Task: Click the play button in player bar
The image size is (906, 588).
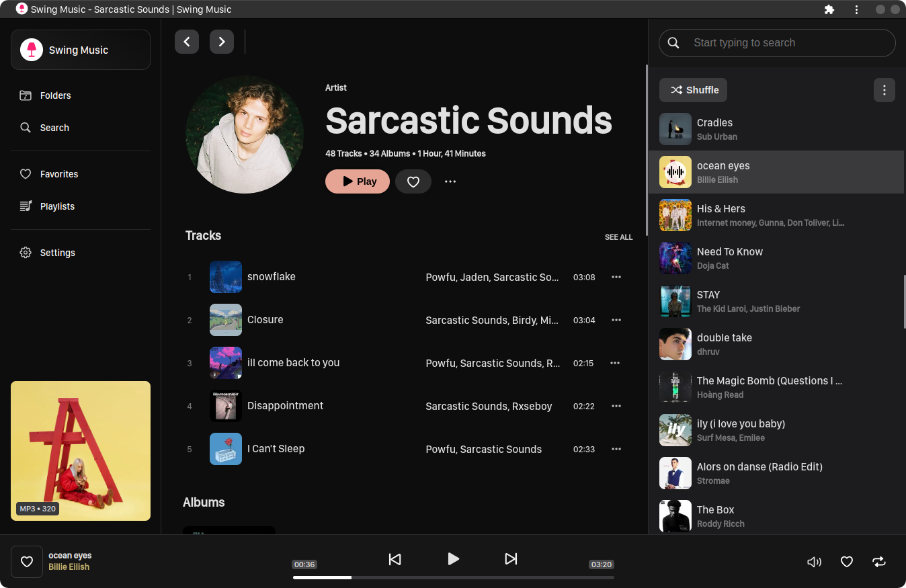Action: pos(453,558)
